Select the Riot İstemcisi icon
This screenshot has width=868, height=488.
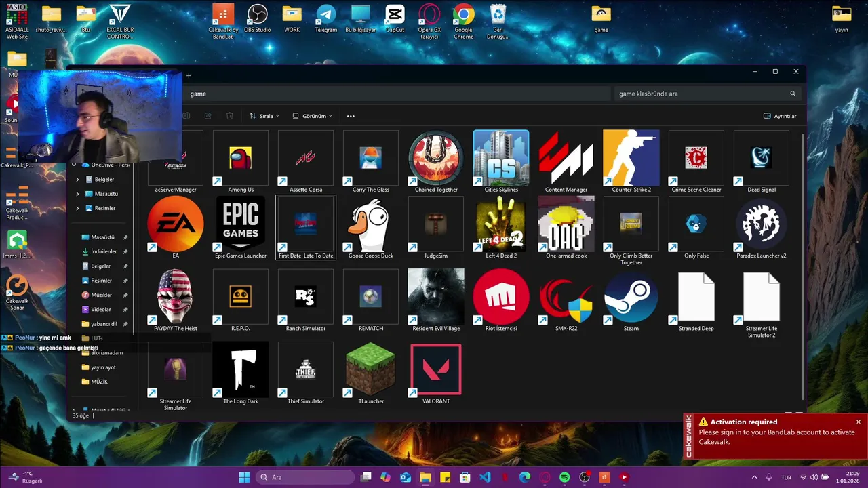click(501, 297)
